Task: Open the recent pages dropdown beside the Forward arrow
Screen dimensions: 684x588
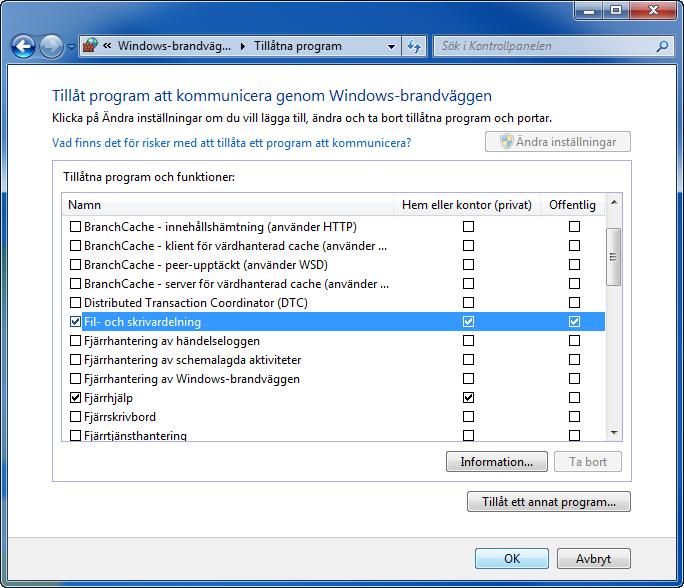Action: 71,46
